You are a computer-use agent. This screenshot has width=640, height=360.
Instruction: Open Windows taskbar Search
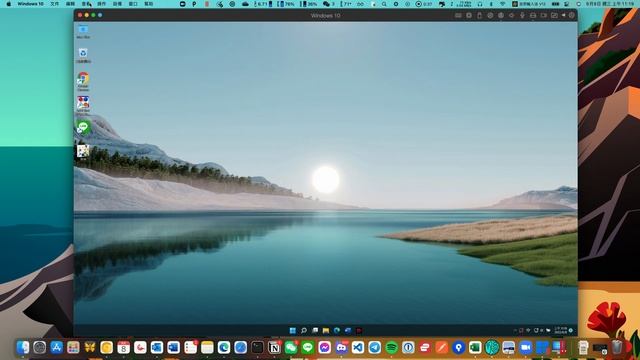point(304,330)
